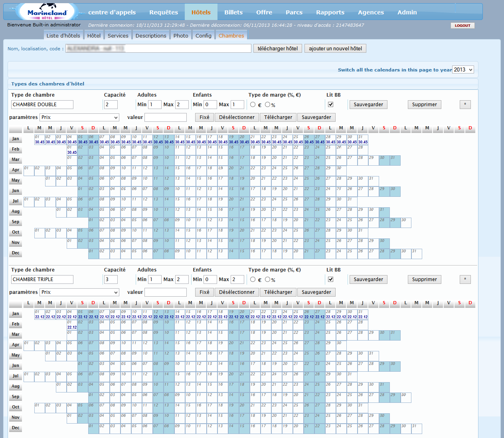Click ajouter un nouvel hôtel button

[336, 48]
